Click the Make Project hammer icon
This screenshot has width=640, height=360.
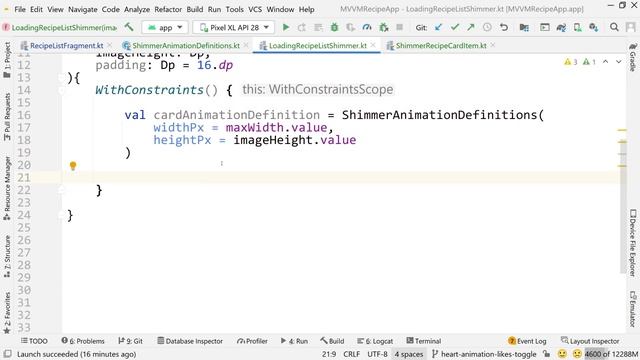point(129,27)
